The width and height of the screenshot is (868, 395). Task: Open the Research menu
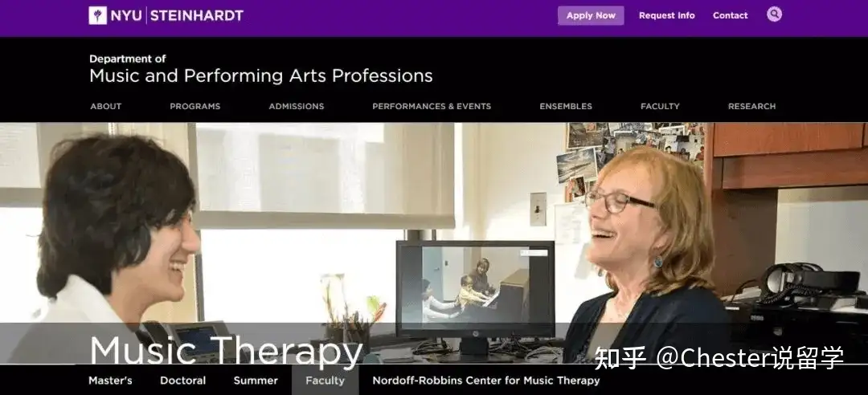click(x=751, y=106)
